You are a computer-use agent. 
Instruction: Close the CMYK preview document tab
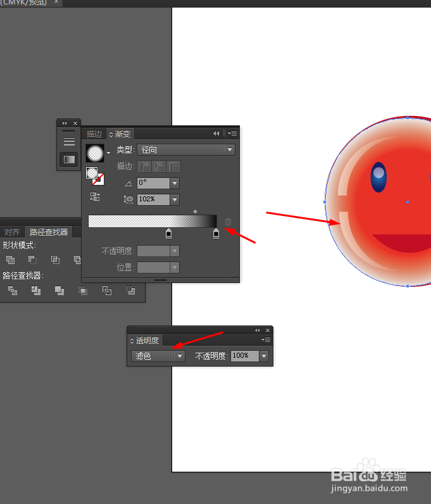56,2
